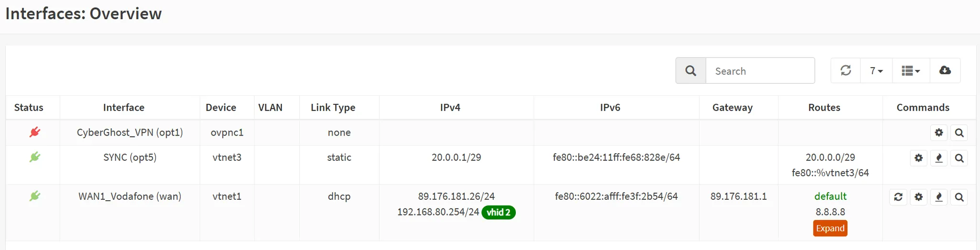Open settings gear for SYNC (opt5)
This screenshot has width=980, height=250.
click(x=918, y=158)
